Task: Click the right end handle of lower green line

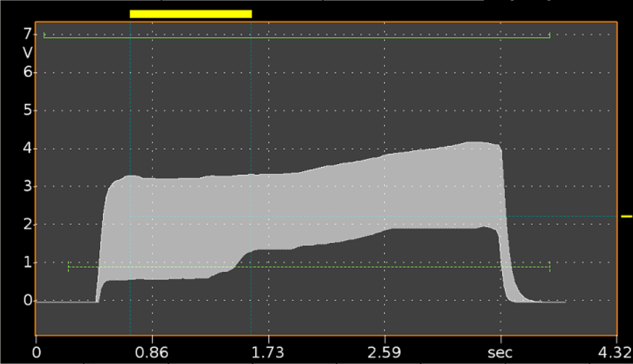Action: 550,267
